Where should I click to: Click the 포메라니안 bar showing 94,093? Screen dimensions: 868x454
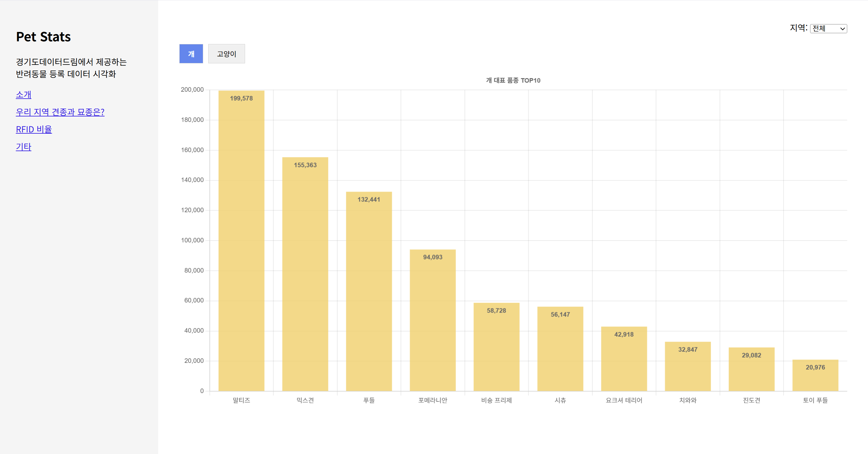click(433, 320)
